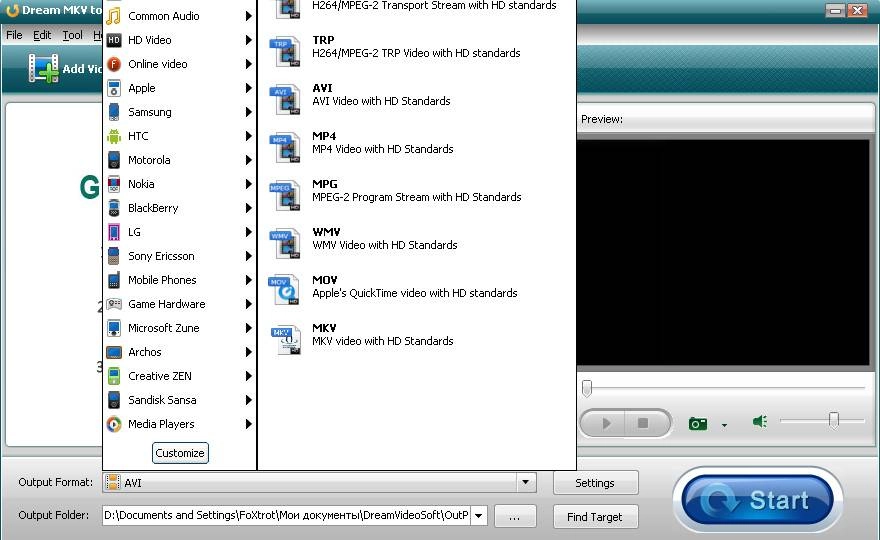Click the Online video flash icon

click(114, 64)
